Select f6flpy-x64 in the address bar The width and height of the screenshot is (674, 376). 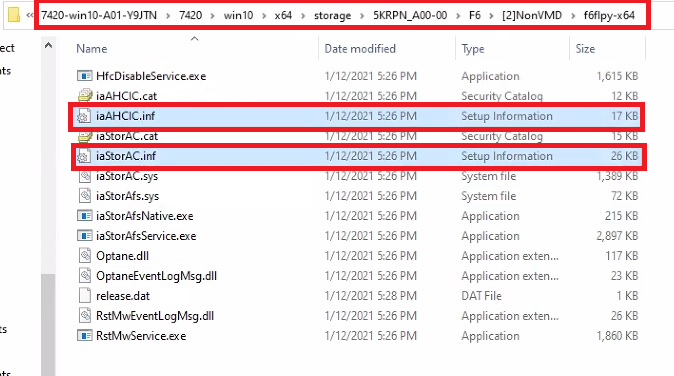609,15
